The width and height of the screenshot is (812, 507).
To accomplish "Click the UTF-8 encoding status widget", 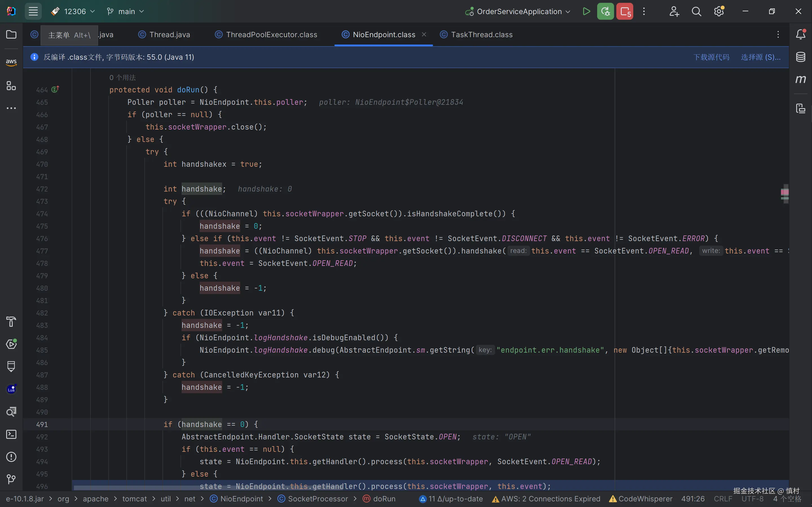I will point(752,499).
